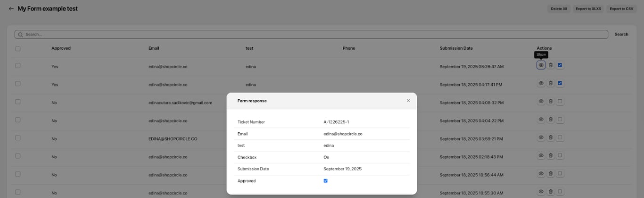
Task: Select the first row's left checkbox
Action: click(18, 66)
